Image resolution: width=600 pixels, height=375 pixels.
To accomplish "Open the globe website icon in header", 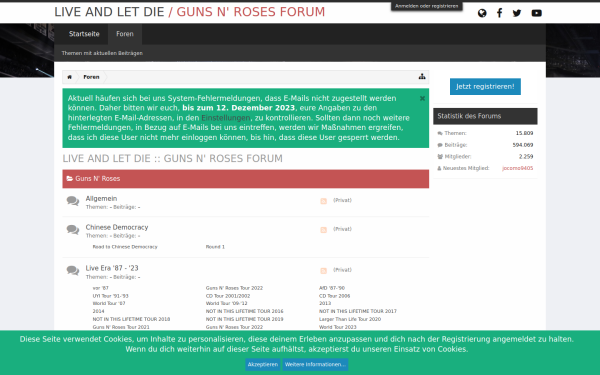I will (482, 13).
